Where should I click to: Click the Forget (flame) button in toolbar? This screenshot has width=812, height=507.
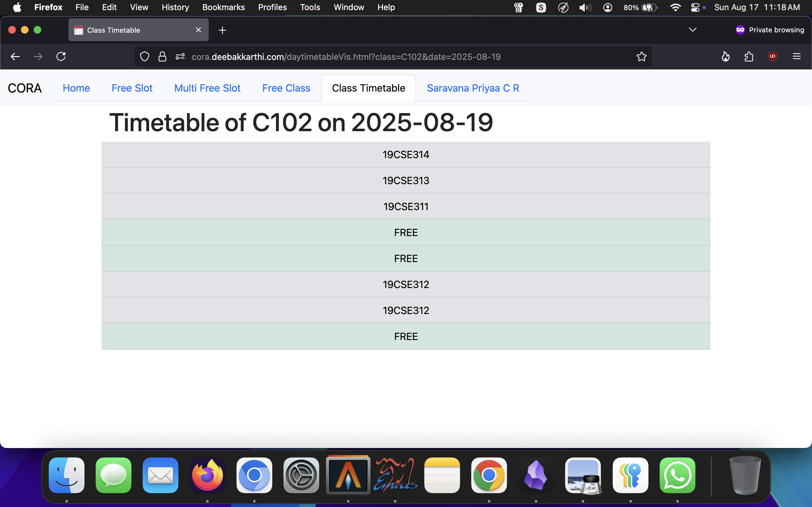coord(725,57)
